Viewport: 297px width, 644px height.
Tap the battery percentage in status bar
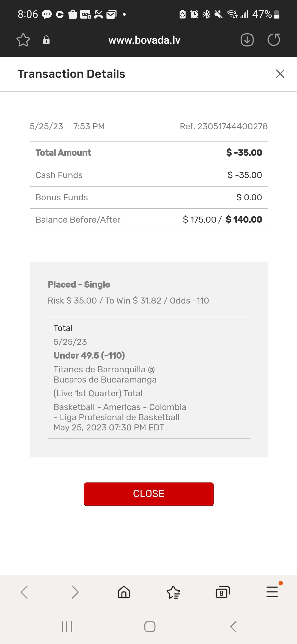262,14
